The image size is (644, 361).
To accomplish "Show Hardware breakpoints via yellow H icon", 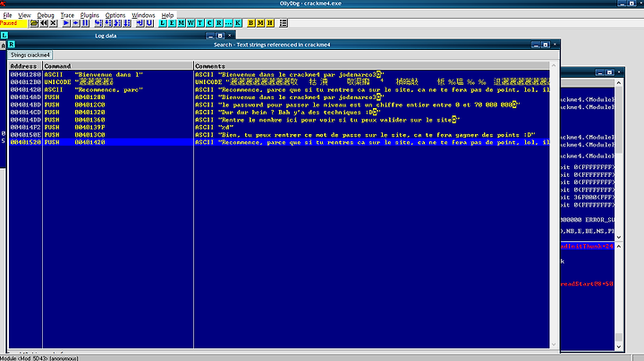I will tap(269, 23).
